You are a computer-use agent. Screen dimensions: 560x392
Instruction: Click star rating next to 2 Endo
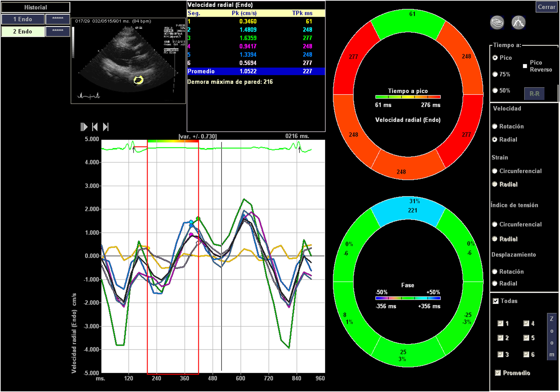pyautogui.click(x=57, y=31)
